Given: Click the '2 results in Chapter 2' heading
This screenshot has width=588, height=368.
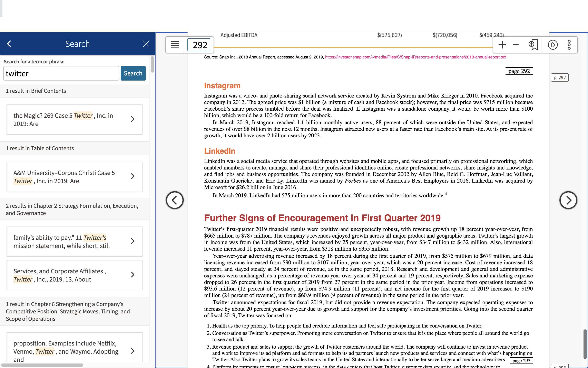Looking at the screenshot, I should tap(72, 209).
